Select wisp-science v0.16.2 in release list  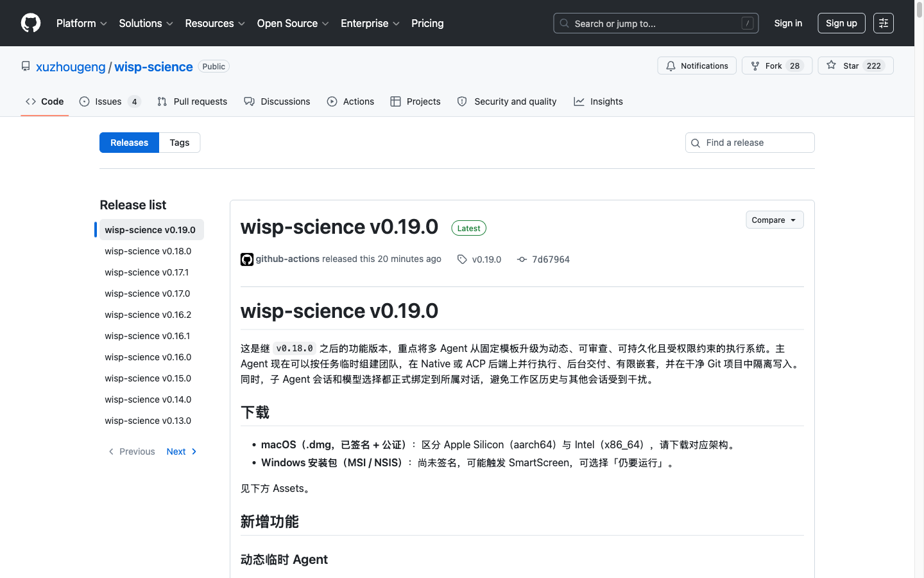point(151,315)
